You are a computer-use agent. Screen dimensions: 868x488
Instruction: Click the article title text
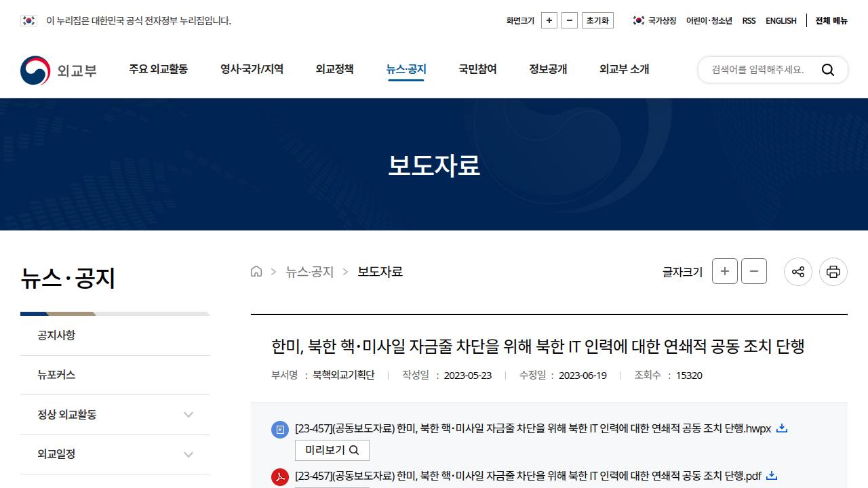click(x=538, y=346)
